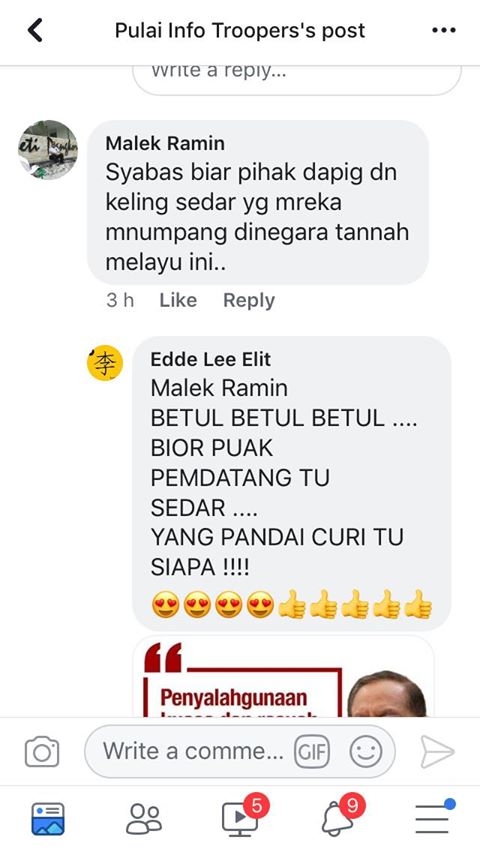
Task: Open the Friends tab icon
Action: [x=144, y=818]
